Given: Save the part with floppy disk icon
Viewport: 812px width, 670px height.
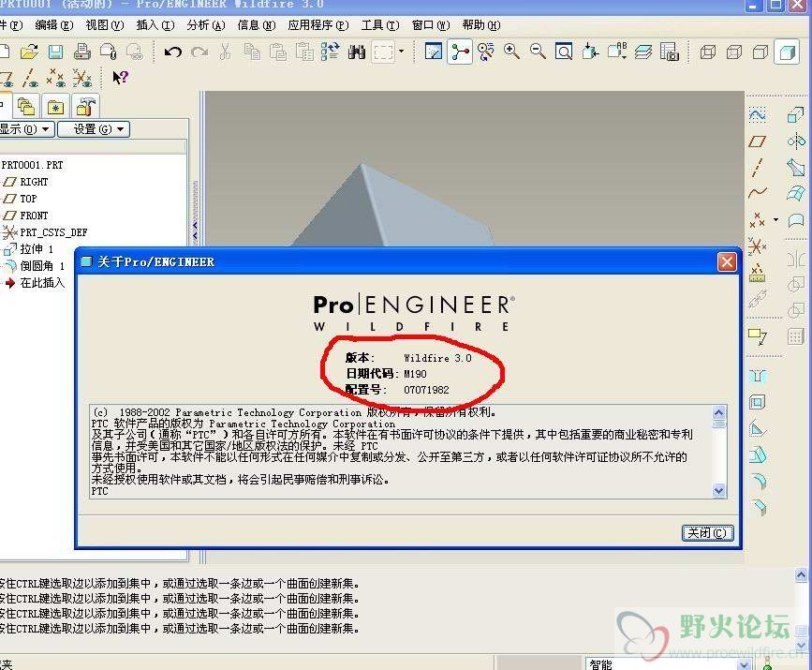Looking at the screenshot, I should [x=55, y=52].
